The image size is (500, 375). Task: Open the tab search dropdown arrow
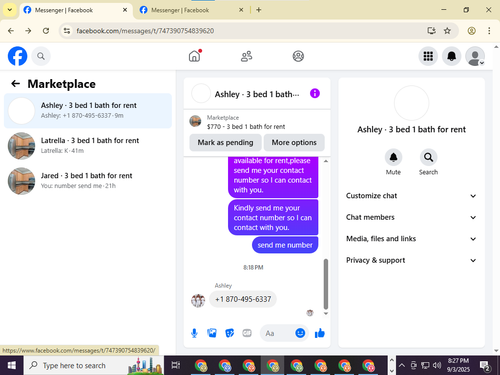tap(10, 10)
